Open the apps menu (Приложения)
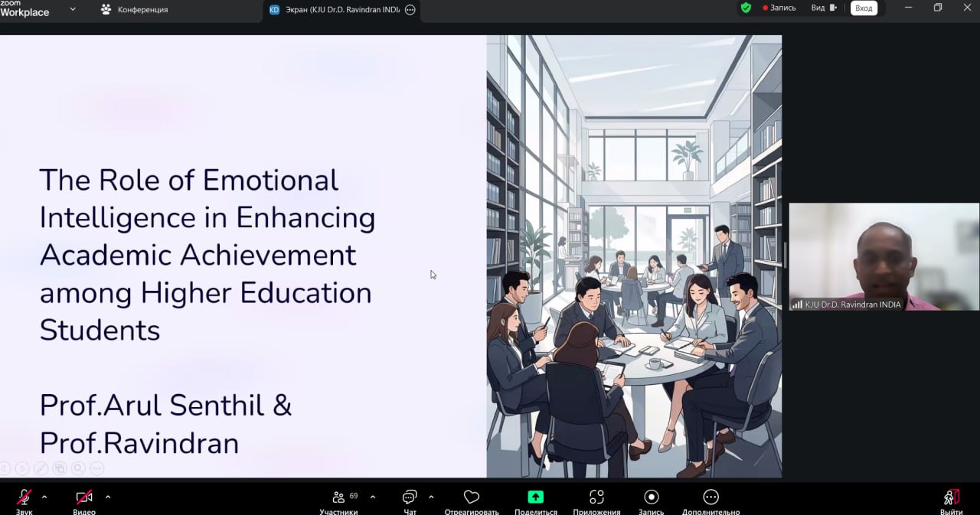The width and height of the screenshot is (980, 515). tap(596, 498)
